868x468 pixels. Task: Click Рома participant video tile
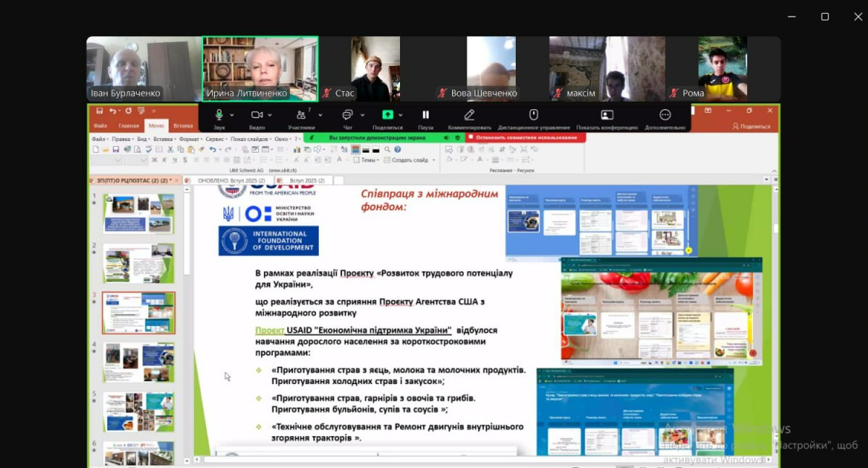723,69
